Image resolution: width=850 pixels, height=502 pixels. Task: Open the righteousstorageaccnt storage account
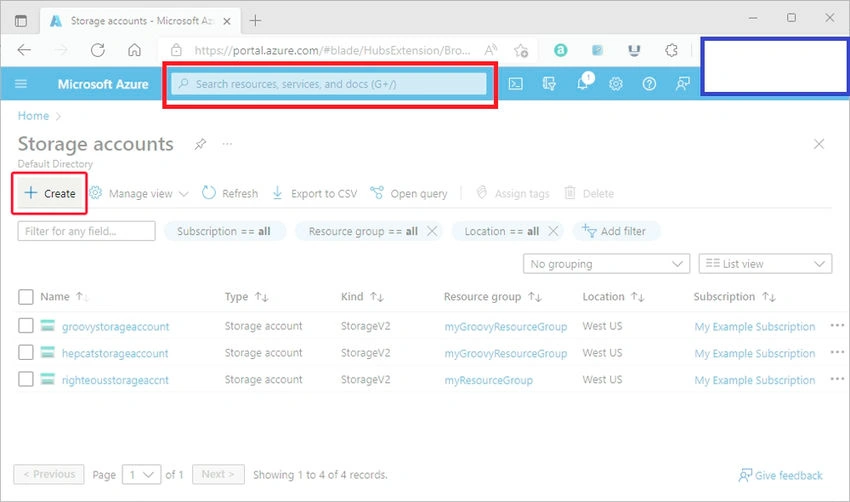[115, 380]
